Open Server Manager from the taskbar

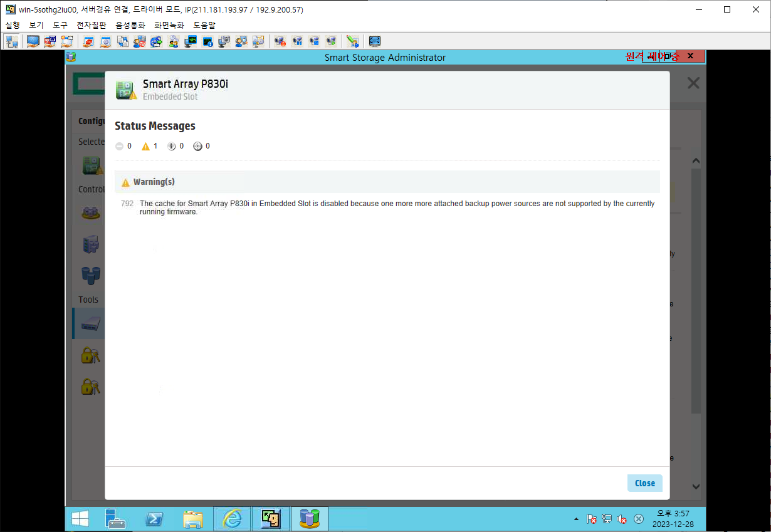pyautogui.click(x=115, y=519)
